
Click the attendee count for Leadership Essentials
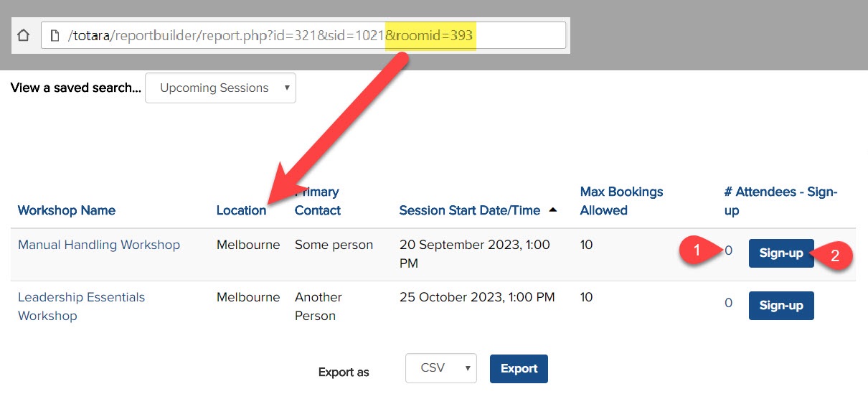pos(728,303)
